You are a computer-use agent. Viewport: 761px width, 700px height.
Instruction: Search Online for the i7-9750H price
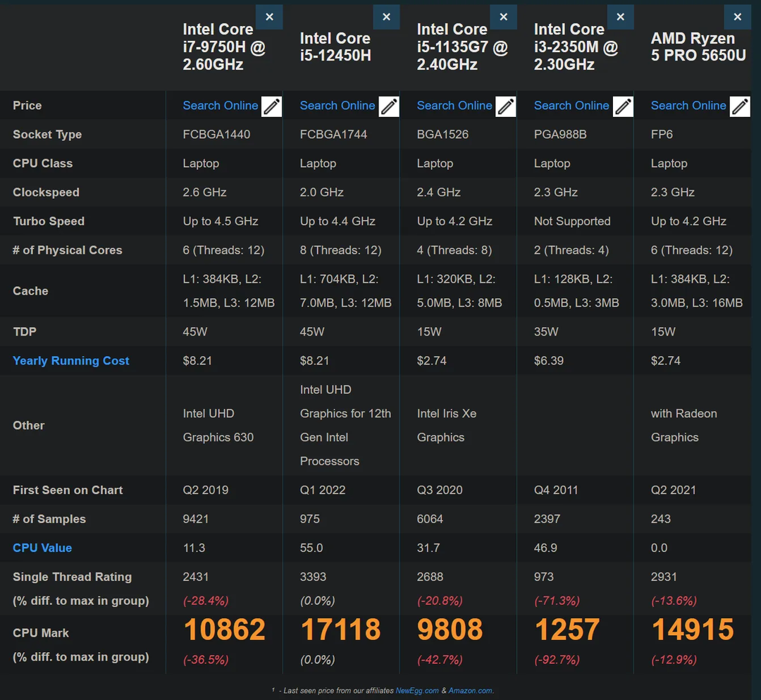tap(220, 106)
